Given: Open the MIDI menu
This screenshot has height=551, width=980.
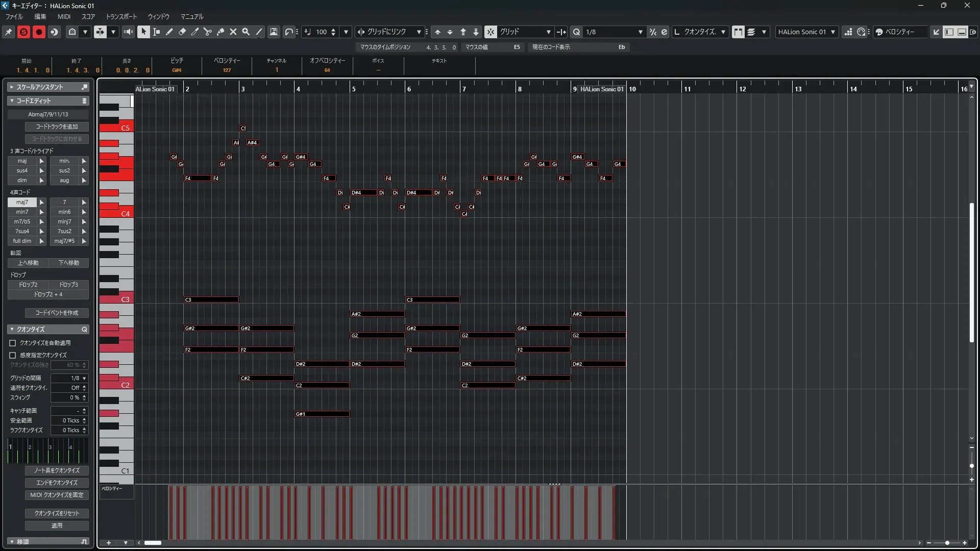Looking at the screenshot, I should (x=64, y=16).
